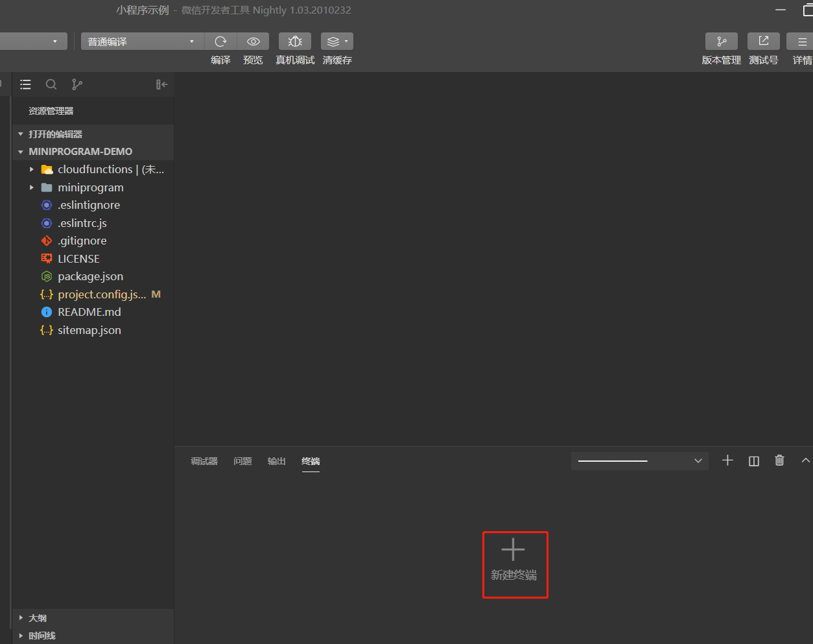Click the 测试号 label
813x644 pixels.
764,60
